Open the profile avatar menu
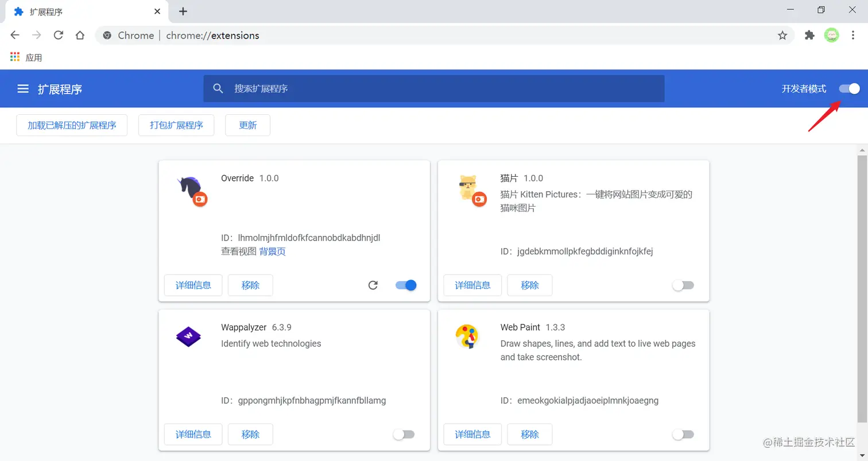Image resolution: width=868 pixels, height=461 pixels. (x=831, y=36)
